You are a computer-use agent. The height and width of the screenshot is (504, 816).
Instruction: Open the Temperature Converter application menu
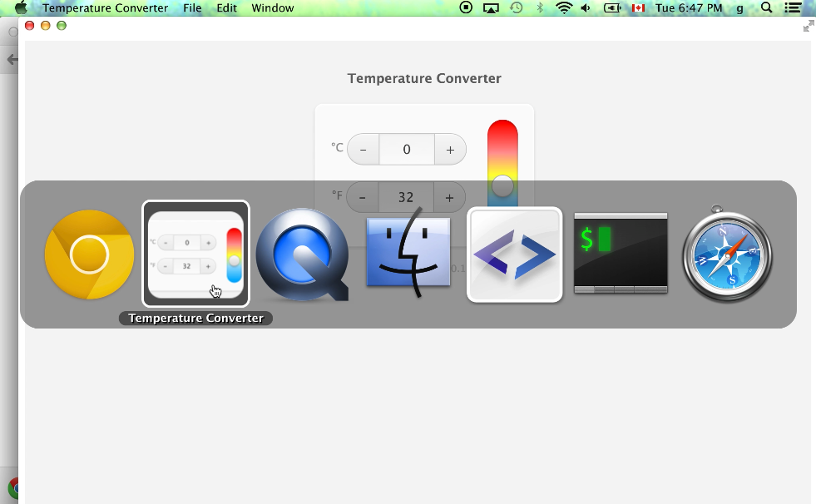pos(105,7)
